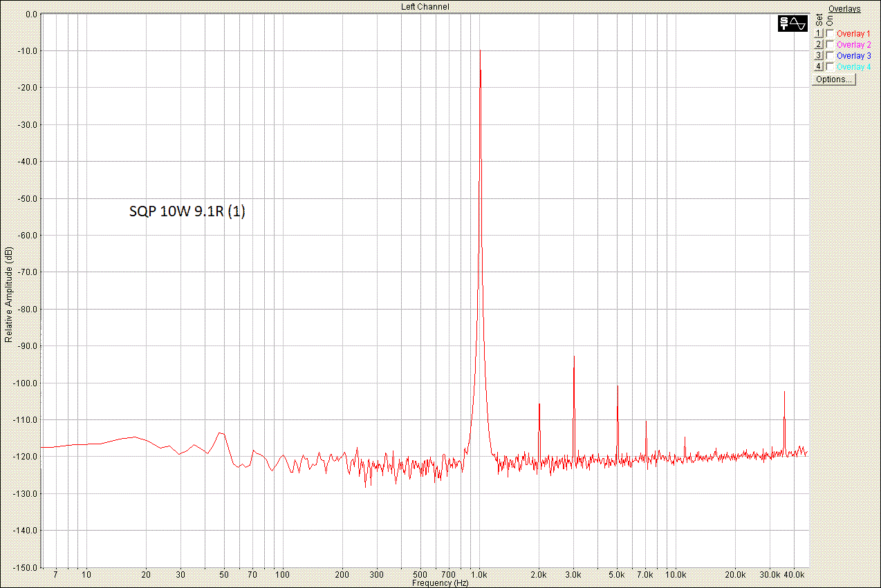Click the red Overlay 1 label
881x588 pixels.
(853, 33)
